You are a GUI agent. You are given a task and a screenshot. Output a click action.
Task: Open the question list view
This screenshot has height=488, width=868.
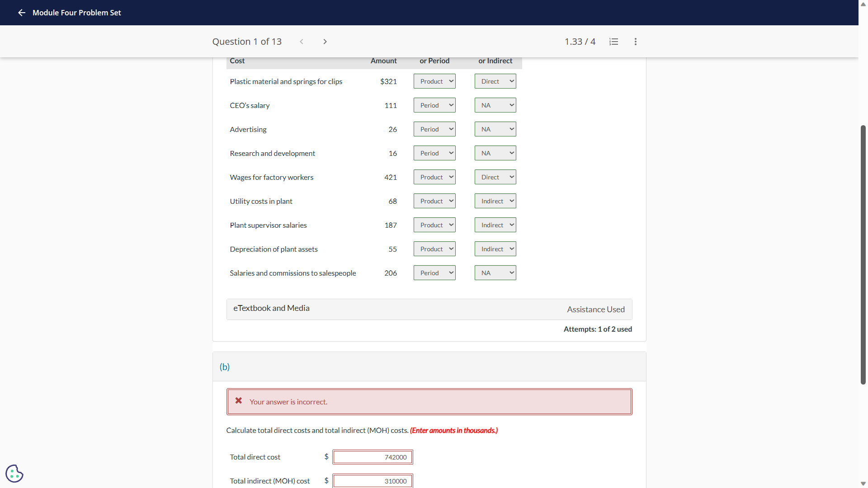[x=613, y=41]
